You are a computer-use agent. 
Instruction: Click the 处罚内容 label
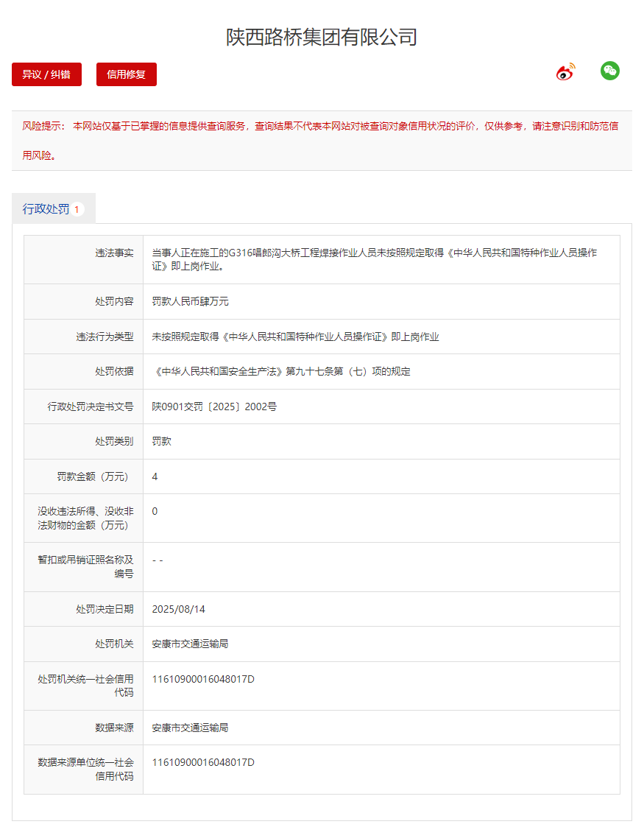tap(114, 301)
